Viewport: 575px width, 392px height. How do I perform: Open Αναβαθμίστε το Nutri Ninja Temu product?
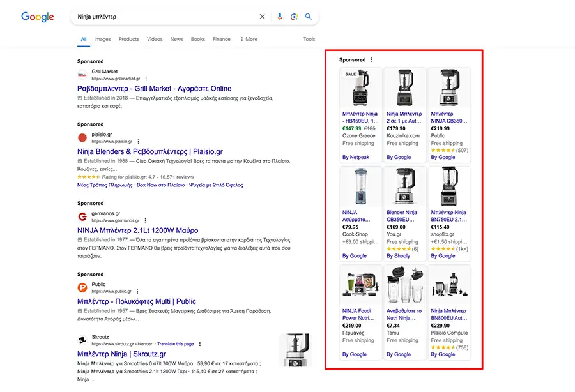[404, 314]
